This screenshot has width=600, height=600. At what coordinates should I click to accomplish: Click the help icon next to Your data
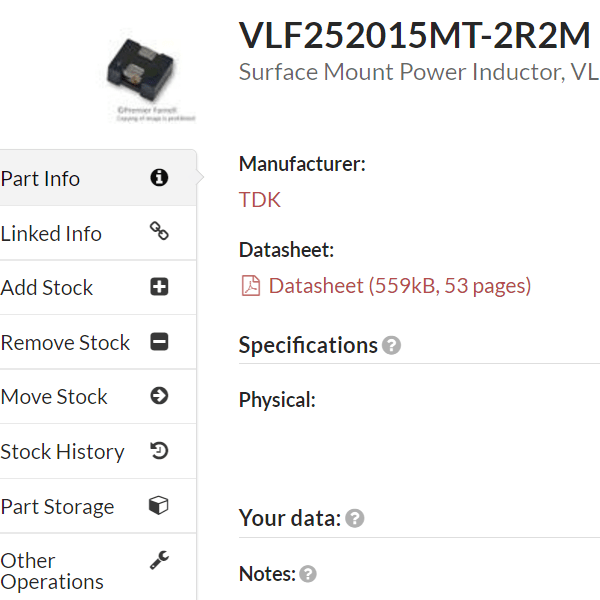355,519
